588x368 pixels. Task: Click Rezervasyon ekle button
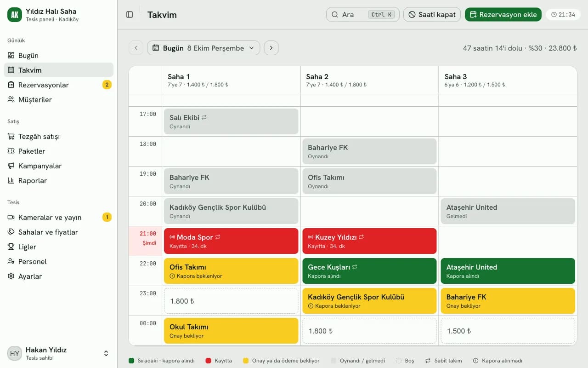click(x=503, y=15)
